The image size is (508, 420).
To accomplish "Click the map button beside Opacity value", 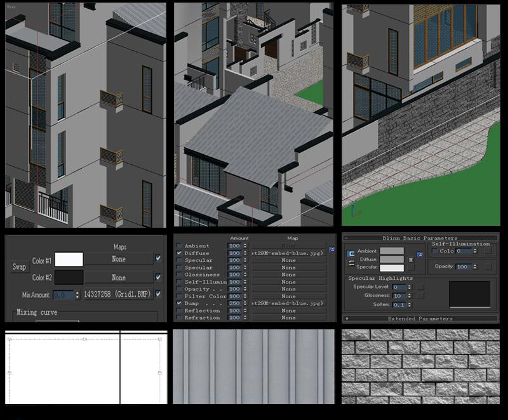I will pyautogui.click(x=488, y=266).
